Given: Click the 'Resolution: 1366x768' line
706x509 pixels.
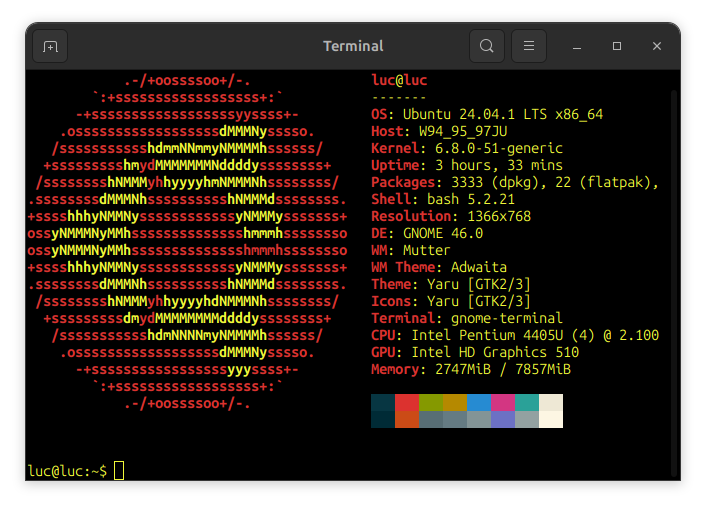Looking at the screenshot, I should (x=451, y=217).
